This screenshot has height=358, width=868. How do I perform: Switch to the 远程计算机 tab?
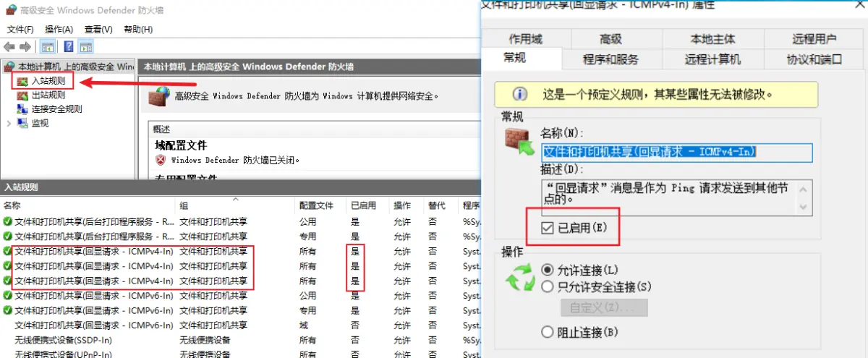pos(712,59)
